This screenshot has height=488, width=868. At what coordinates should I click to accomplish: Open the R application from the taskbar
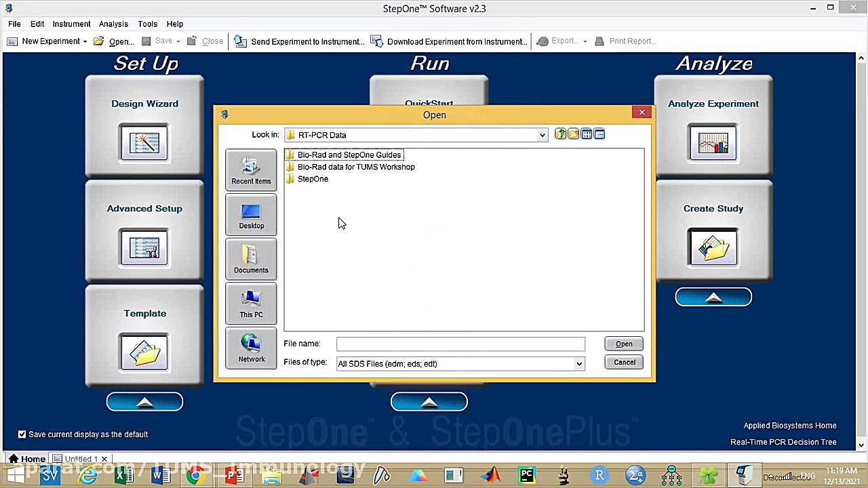pos(599,475)
